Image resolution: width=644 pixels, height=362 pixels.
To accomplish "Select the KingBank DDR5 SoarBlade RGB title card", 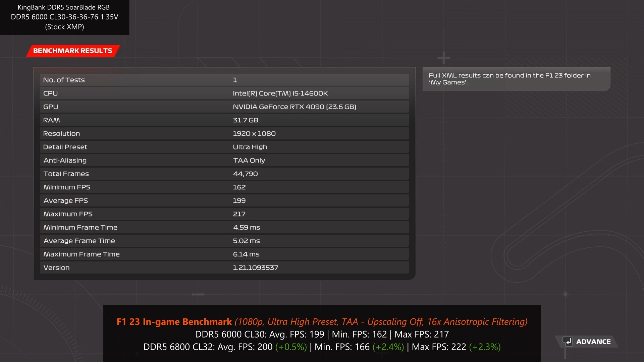I will point(64,17).
